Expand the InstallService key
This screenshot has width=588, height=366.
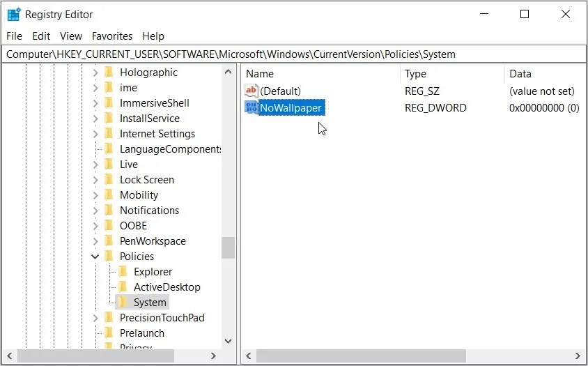point(95,119)
